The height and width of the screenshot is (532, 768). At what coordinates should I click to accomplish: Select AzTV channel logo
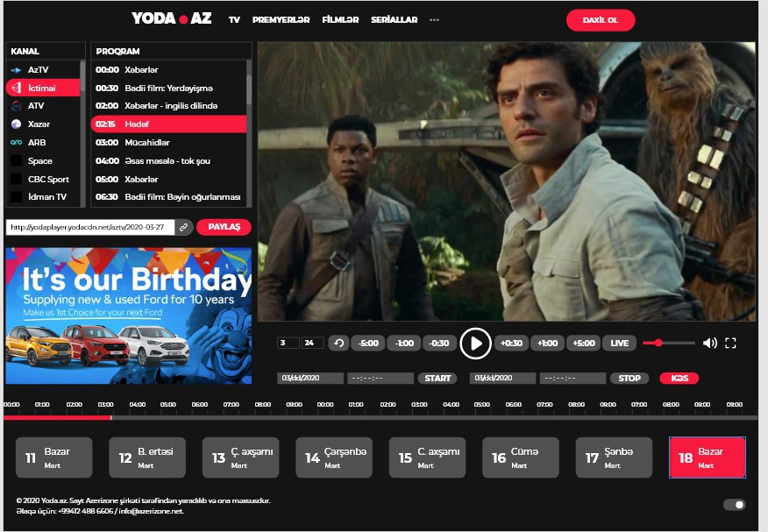pyautogui.click(x=16, y=70)
